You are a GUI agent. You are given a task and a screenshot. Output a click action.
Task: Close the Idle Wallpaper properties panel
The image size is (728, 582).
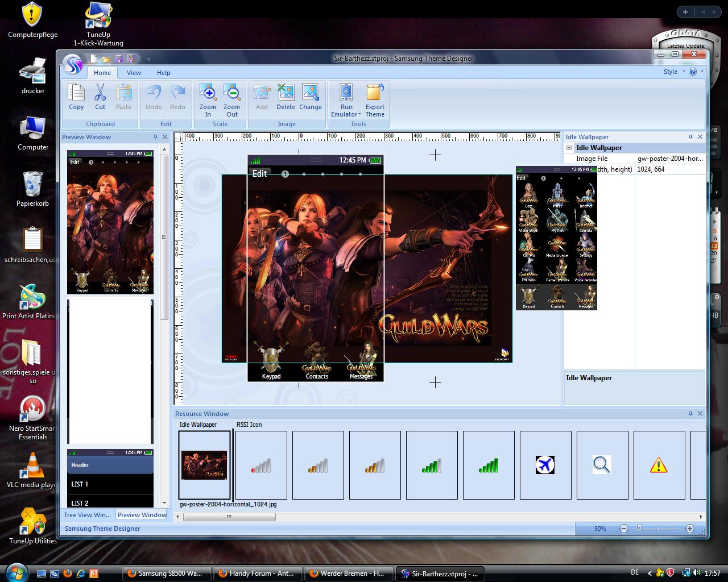(700, 137)
